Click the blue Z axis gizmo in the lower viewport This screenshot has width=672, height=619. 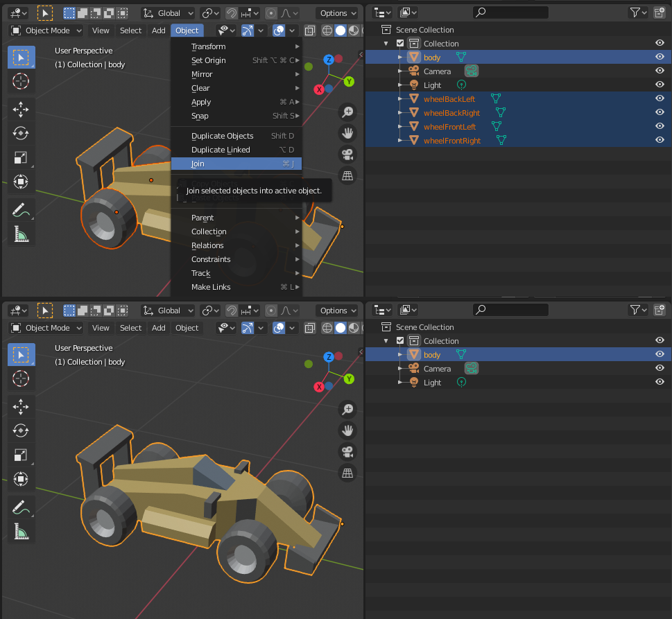click(x=329, y=357)
